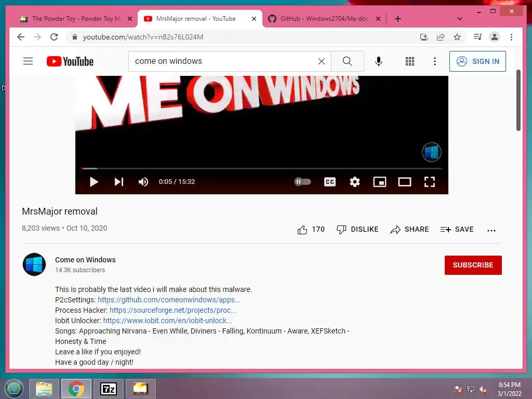Image resolution: width=532 pixels, height=399 pixels.
Task: Click the magnifier search button
Action: (347, 61)
